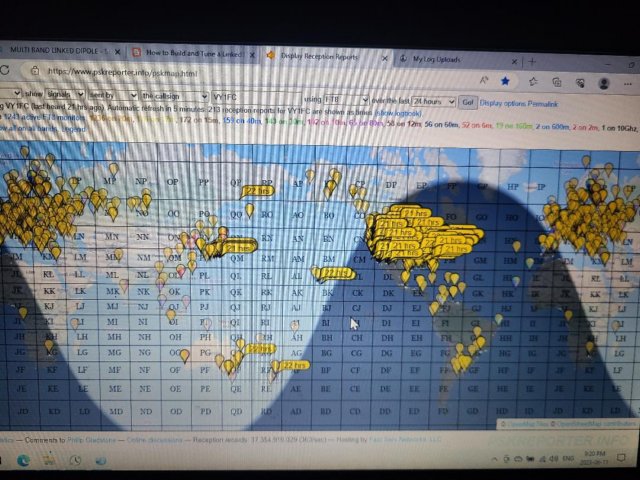This screenshot has height=480, width=640.
Task: Open the notification center icon
Action: (x=621, y=458)
